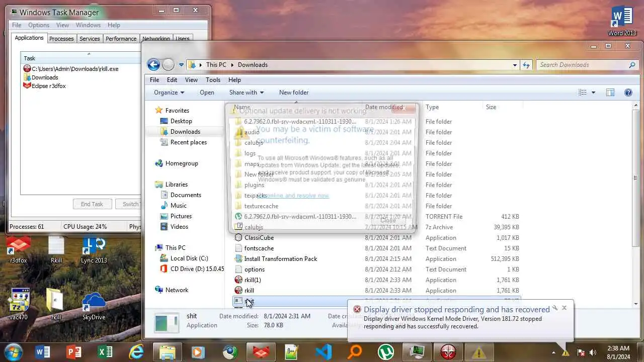Click the 'online and resolve now' link

click(293, 196)
